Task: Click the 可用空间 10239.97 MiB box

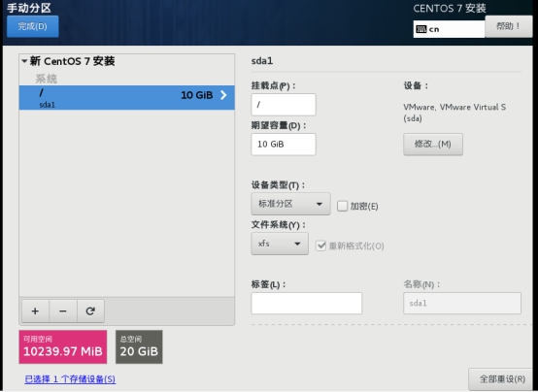Action: click(x=63, y=346)
